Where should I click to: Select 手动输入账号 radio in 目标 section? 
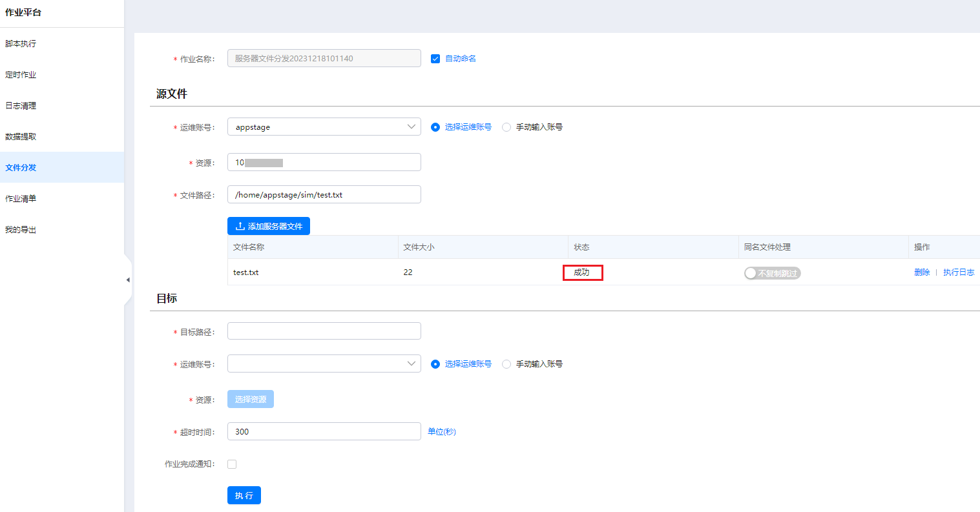pyautogui.click(x=506, y=364)
